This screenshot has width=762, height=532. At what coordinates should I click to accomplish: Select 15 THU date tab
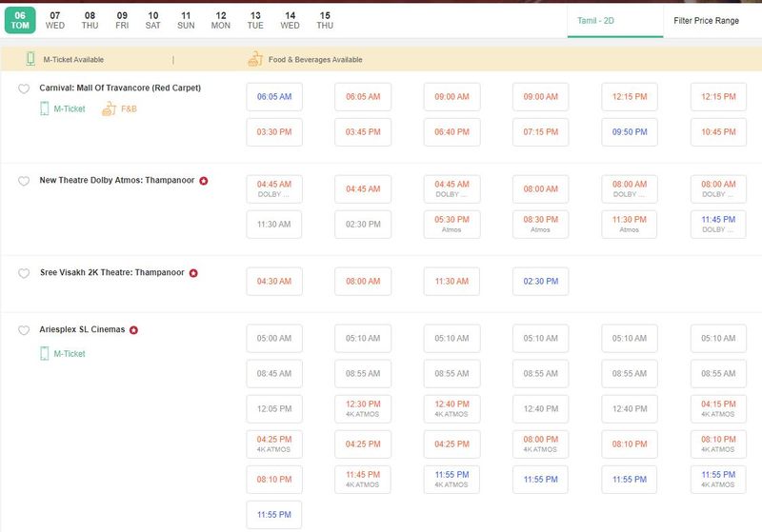click(x=325, y=20)
